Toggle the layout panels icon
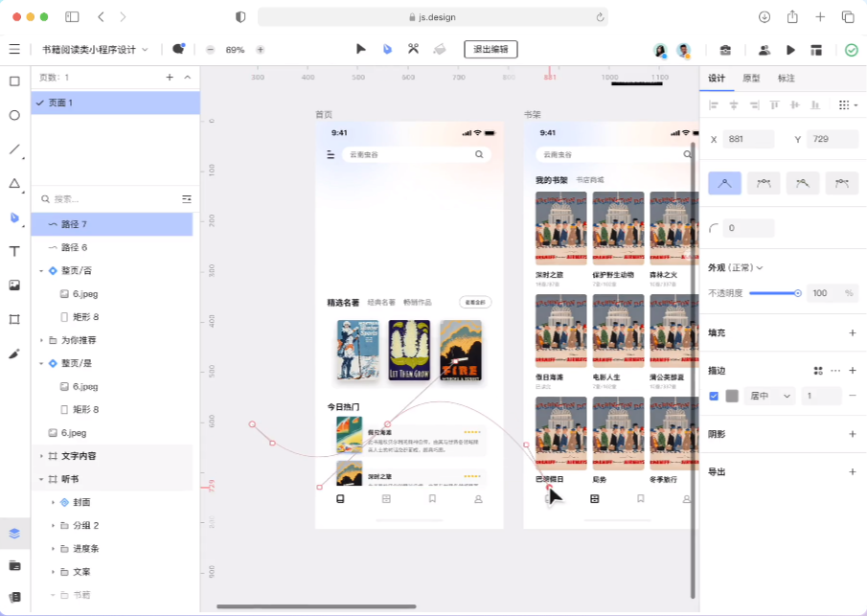The image size is (867, 616). point(816,50)
